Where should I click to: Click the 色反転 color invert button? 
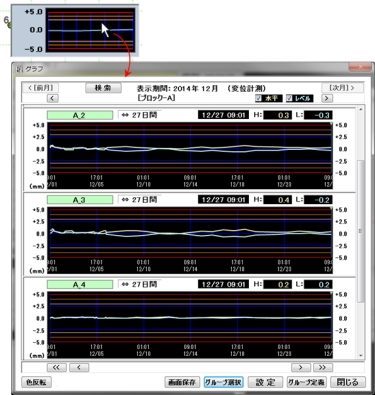point(36,382)
